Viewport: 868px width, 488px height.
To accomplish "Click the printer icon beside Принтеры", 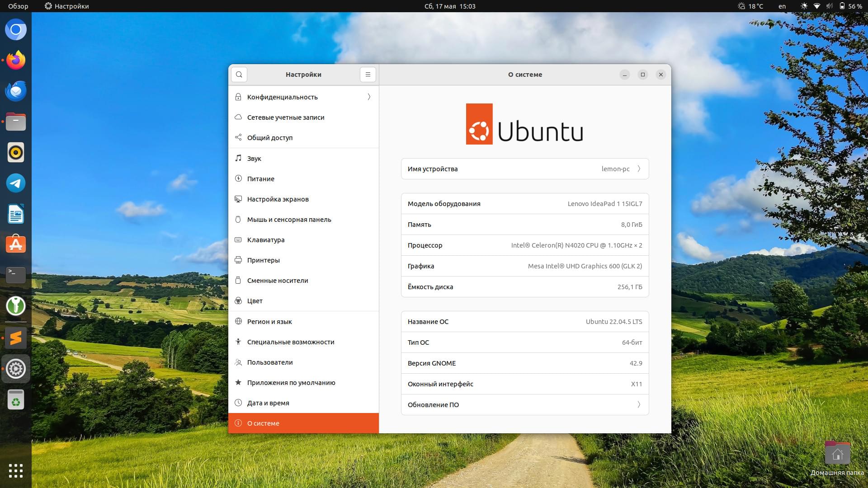I will (238, 260).
